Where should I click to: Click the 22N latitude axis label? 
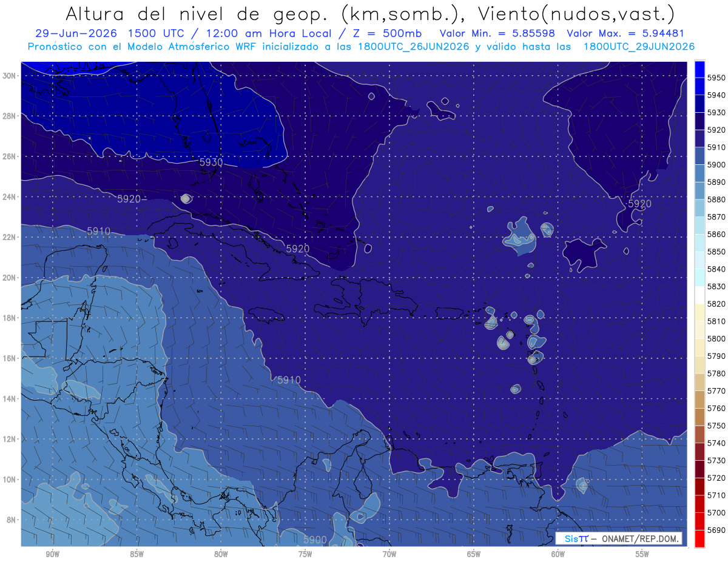click(x=9, y=237)
